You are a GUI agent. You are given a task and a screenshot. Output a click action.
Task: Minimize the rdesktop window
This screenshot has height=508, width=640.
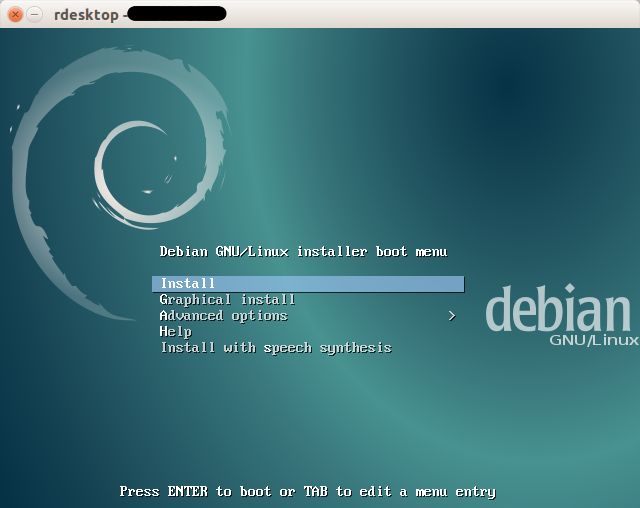(x=35, y=15)
